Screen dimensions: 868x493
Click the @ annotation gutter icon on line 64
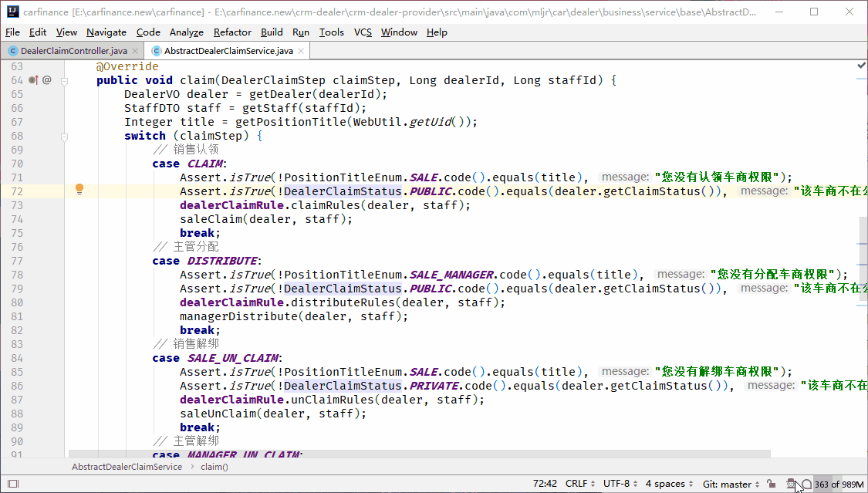click(x=47, y=79)
